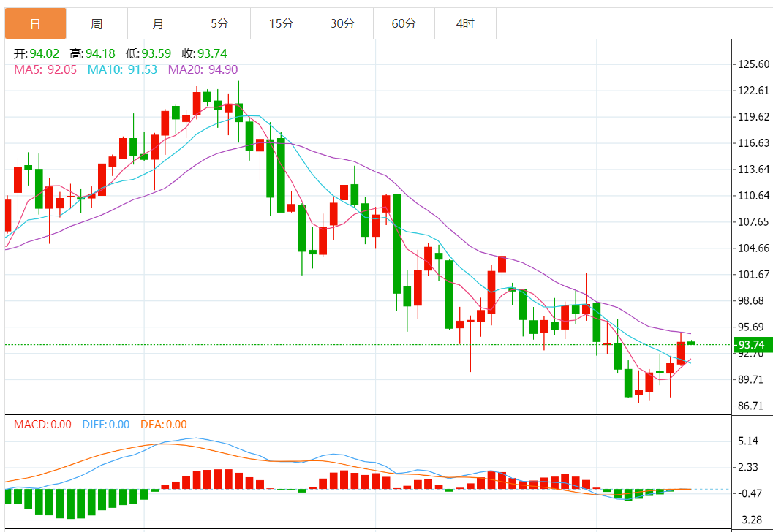Choose the 60分 timeframe tab
This screenshot has width=773, height=532.
point(404,23)
